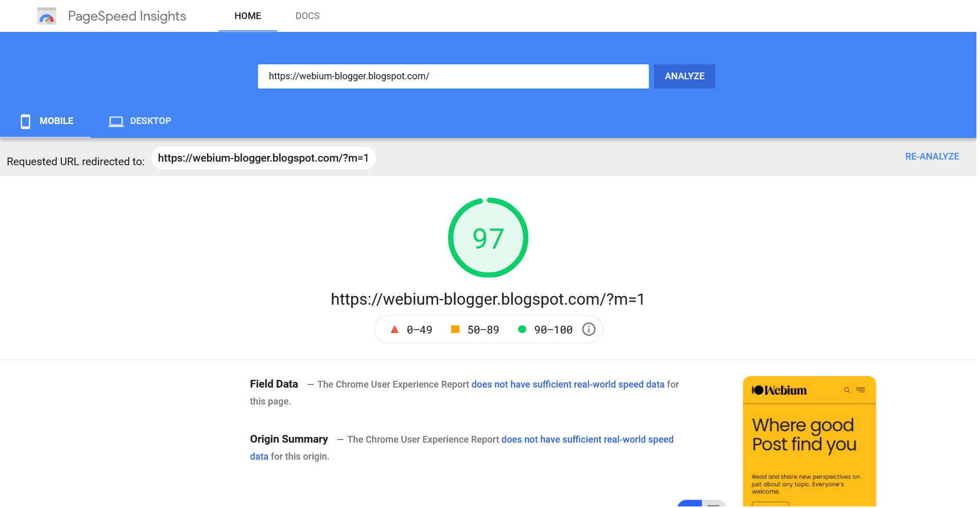Click 'Requested URL redirected to:' label
Screen dimensions: 980x508
click(x=76, y=162)
